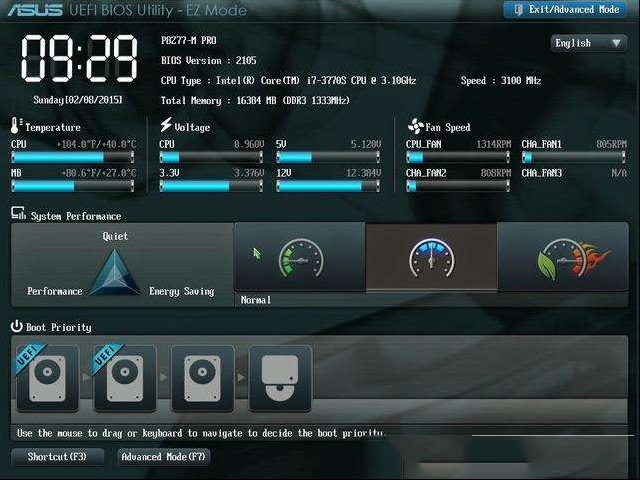Click the System Performance icon

click(x=18, y=213)
